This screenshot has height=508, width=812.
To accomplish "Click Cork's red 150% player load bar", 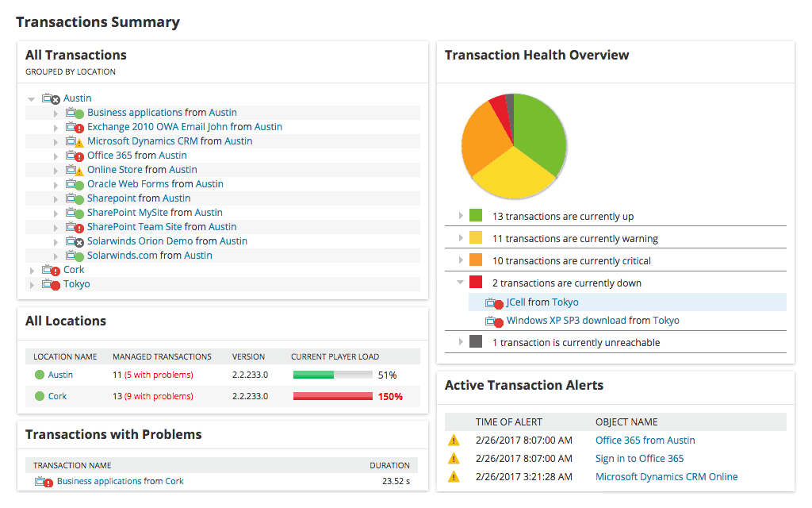I will click(x=333, y=395).
